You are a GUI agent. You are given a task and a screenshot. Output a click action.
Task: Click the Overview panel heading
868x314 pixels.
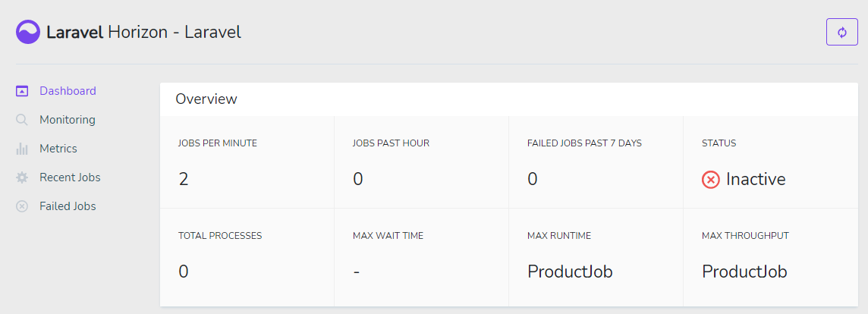206,99
